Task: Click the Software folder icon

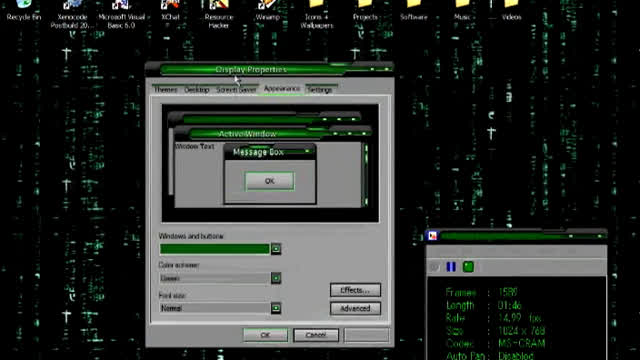Action: 413,10
